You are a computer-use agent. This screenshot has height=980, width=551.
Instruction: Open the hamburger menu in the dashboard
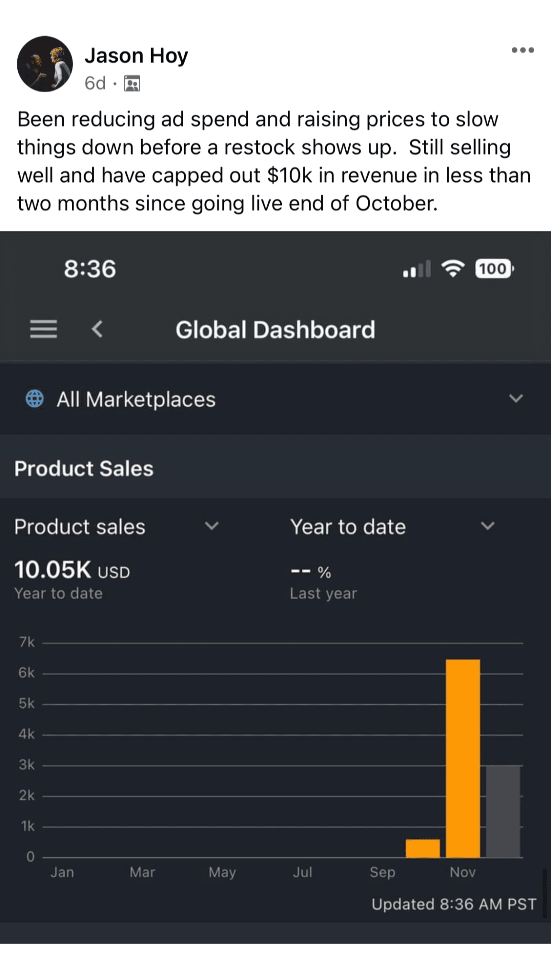tap(44, 329)
